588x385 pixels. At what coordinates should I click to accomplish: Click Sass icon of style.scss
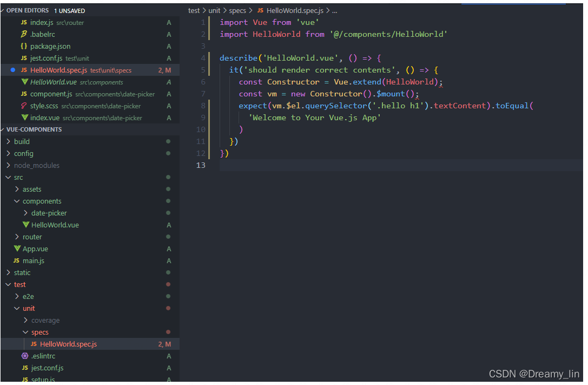tap(24, 106)
